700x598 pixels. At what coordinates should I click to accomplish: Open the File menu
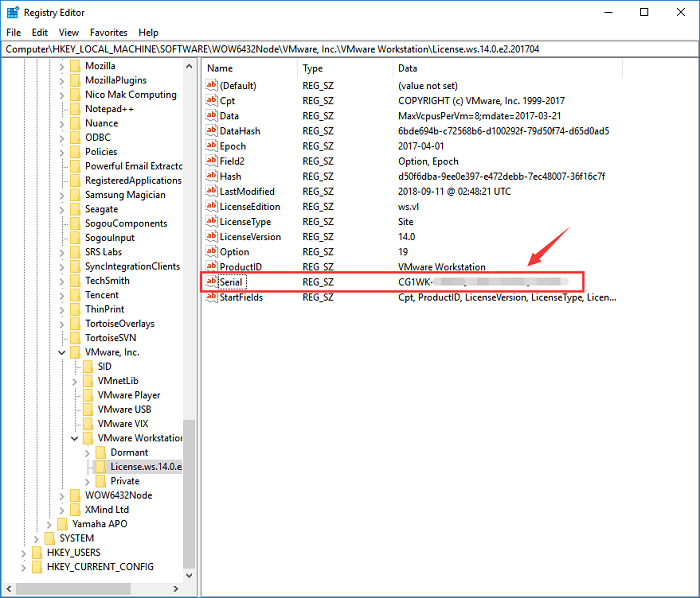tap(13, 33)
